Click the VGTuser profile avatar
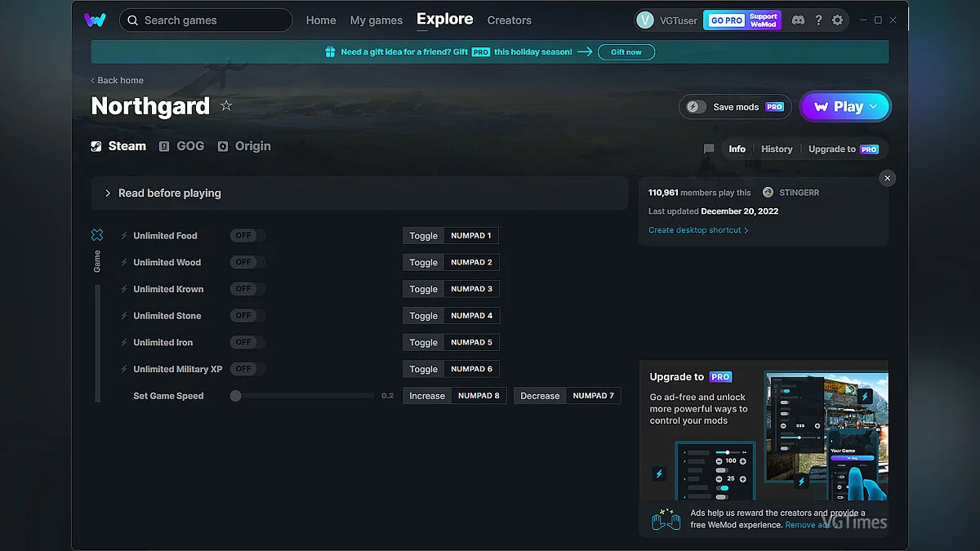 click(x=645, y=20)
